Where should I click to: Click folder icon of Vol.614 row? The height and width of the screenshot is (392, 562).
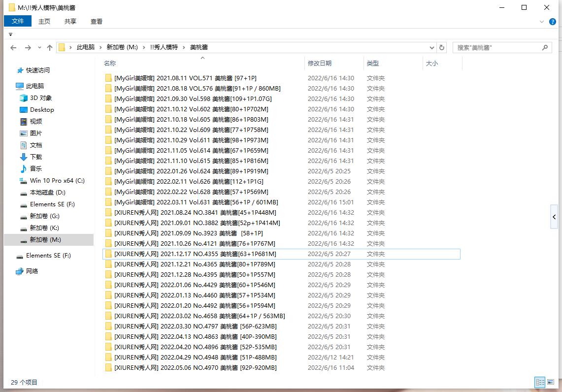(108, 151)
